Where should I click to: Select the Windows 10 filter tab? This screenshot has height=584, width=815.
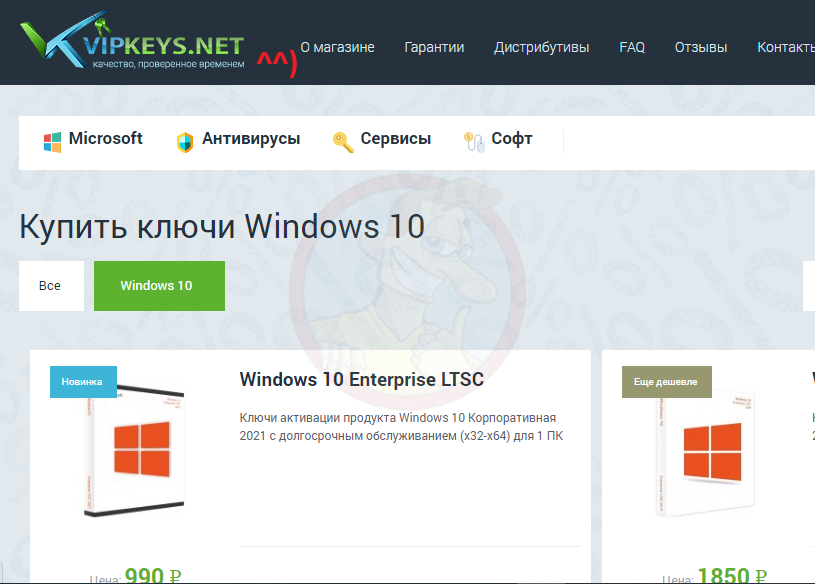click(159, 286)
